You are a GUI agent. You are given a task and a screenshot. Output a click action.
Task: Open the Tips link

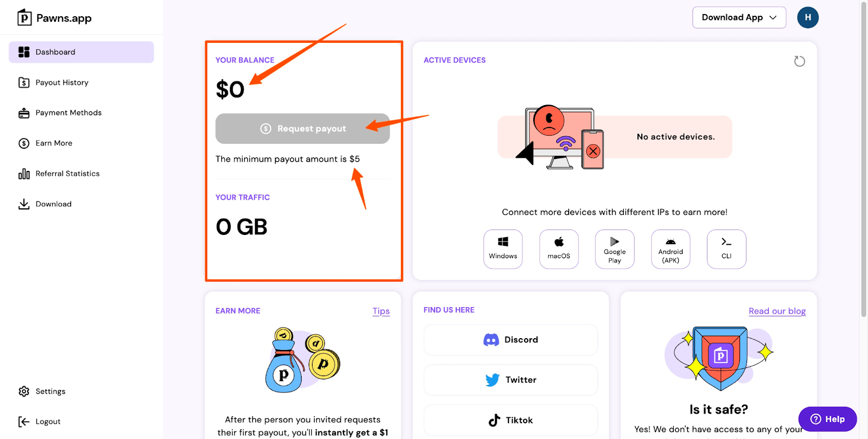[x=381, y=311]
